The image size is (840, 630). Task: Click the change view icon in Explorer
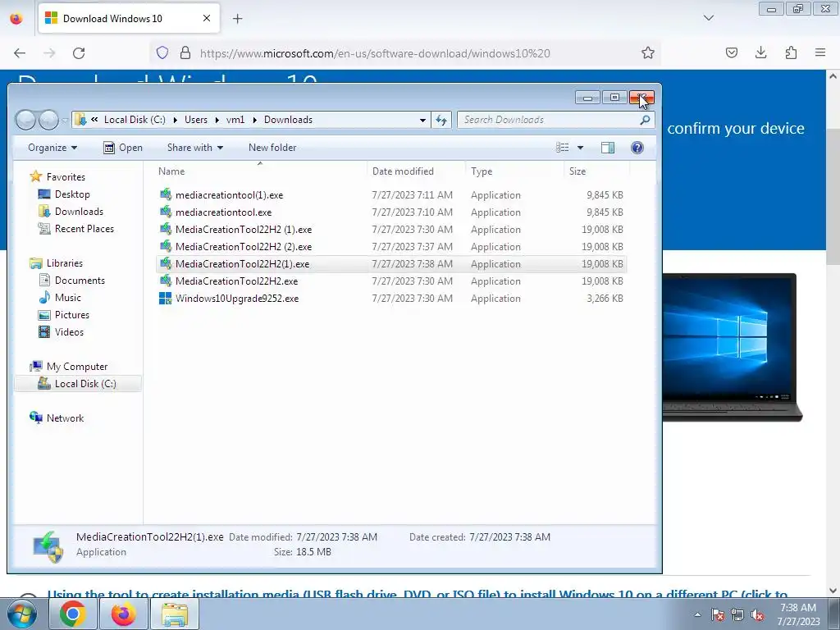[562, 148]
